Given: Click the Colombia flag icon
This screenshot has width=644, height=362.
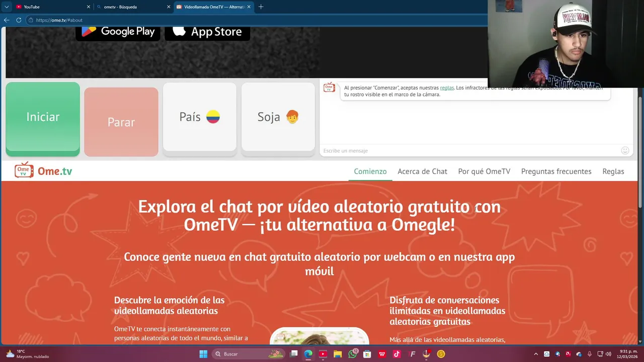Looking at the screenshot, I should pos(213,117).
